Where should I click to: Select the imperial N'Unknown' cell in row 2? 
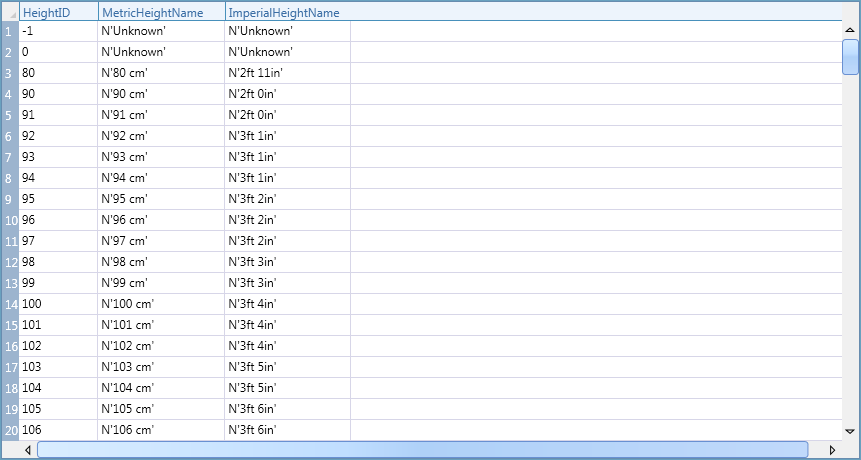pyautogui.click(x=288, y=52)
